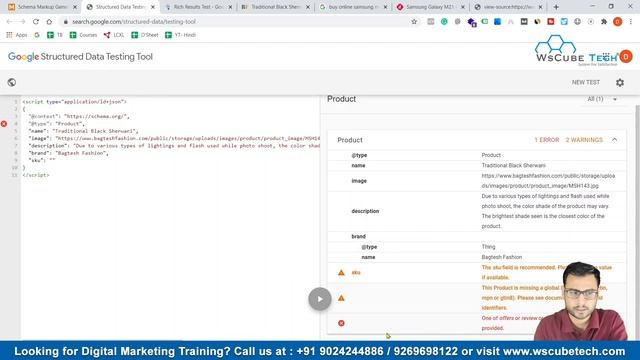The image size is (640, 360).
Task: Open the Courses bookmark
Action: [83, 35]
